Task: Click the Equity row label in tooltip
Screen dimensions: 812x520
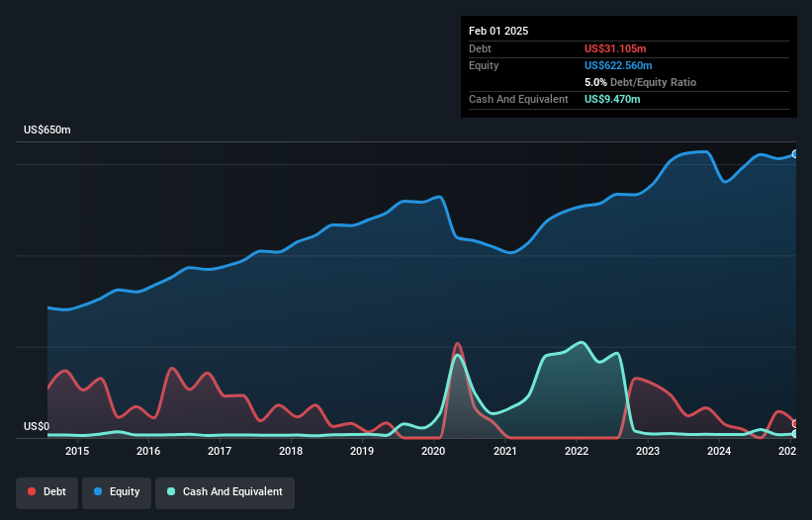Action: pos(484,65)
